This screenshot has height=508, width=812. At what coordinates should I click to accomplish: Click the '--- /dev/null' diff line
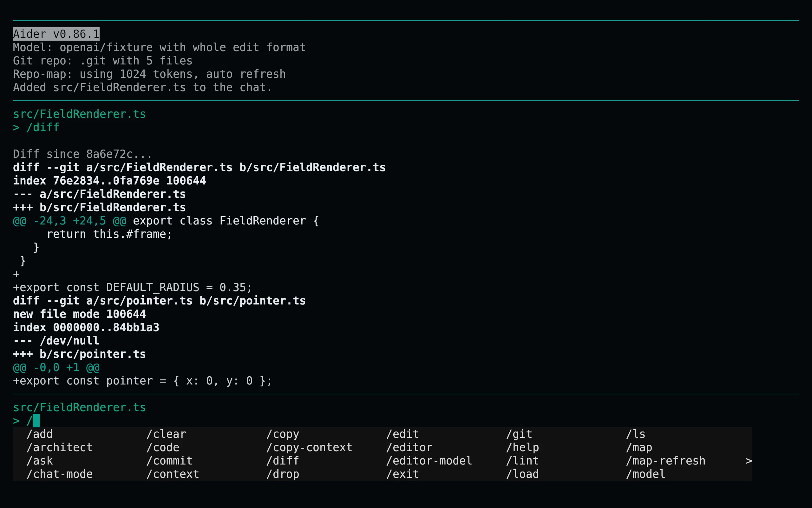[x=56, y=341]
